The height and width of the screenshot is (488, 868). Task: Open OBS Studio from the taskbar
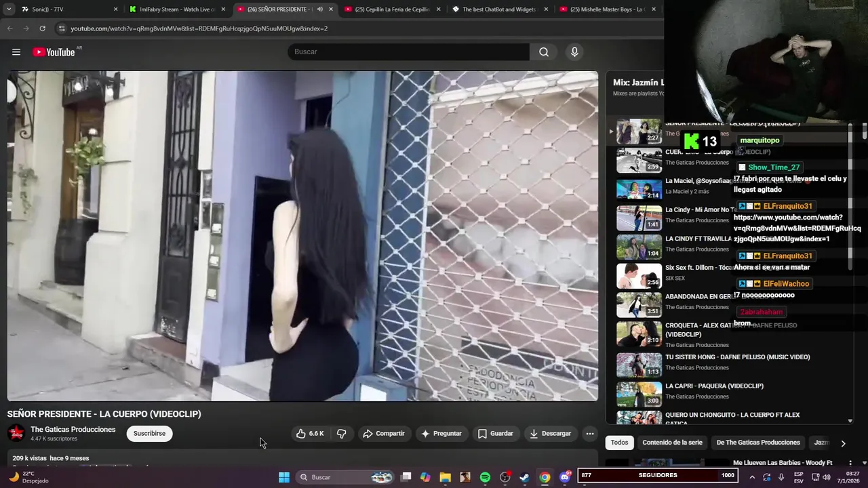pyautogui.click(x=505, y=477)
